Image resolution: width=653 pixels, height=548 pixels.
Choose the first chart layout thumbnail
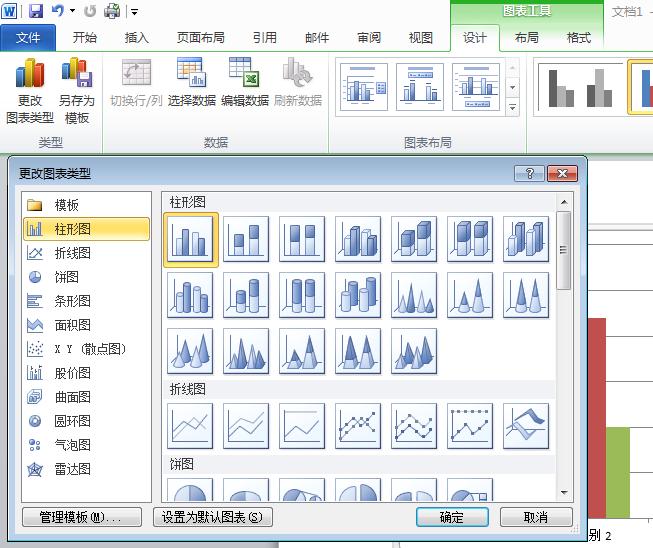tap(364, 87)
